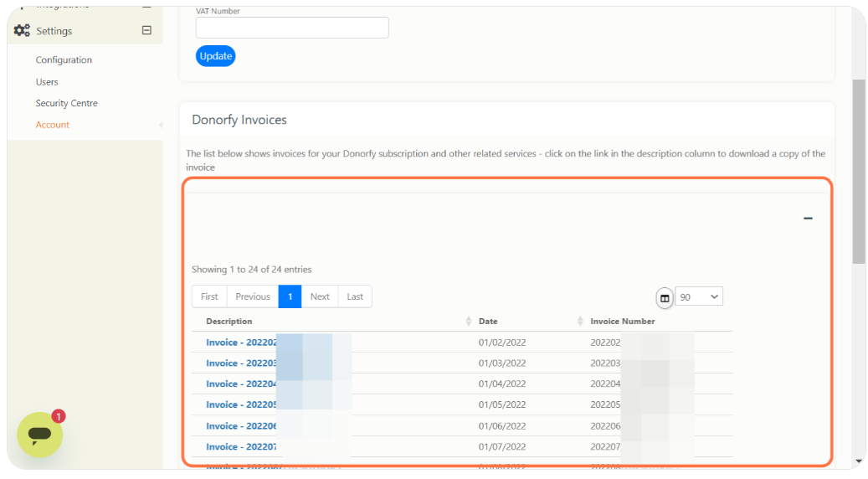This screenshot has height=479, width=868.
Task: Select date cell 01/02/2022
Action: pyautogui.click(x=502, y=343)
